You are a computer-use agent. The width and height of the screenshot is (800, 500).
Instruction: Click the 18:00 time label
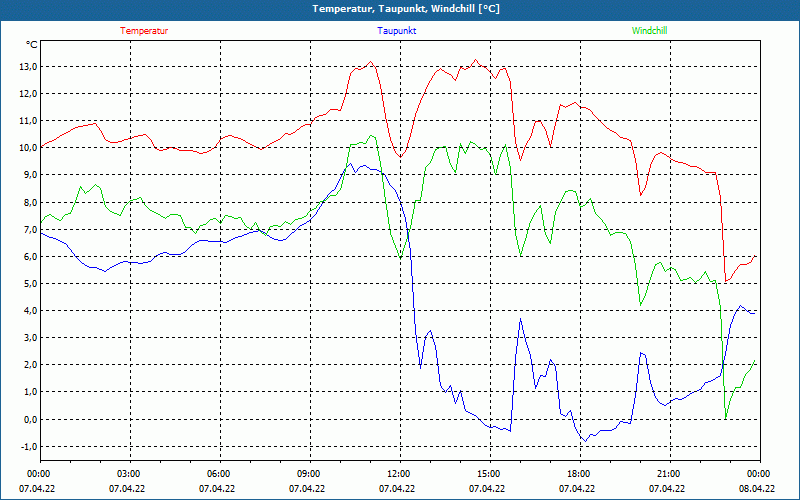(x=577, y=474)
